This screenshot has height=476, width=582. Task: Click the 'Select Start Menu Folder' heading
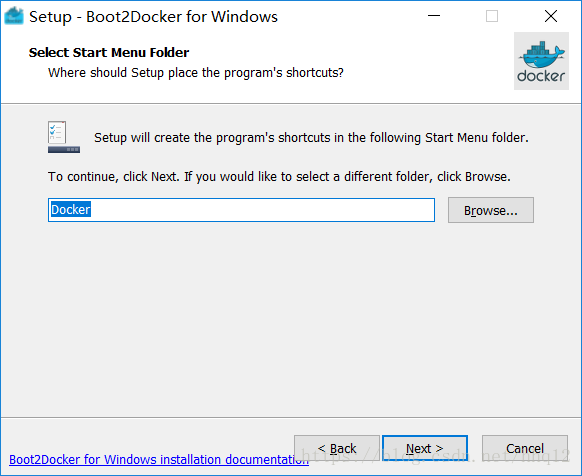click(x=109, y=52)
